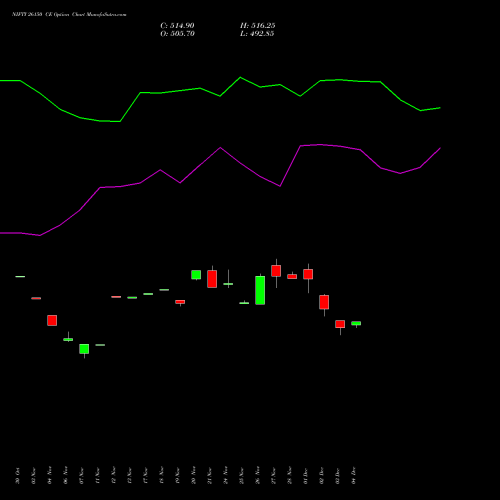Select the 11 Nov date label
The height and width of the screenshot is (500, 500).
tap(98, 476)
